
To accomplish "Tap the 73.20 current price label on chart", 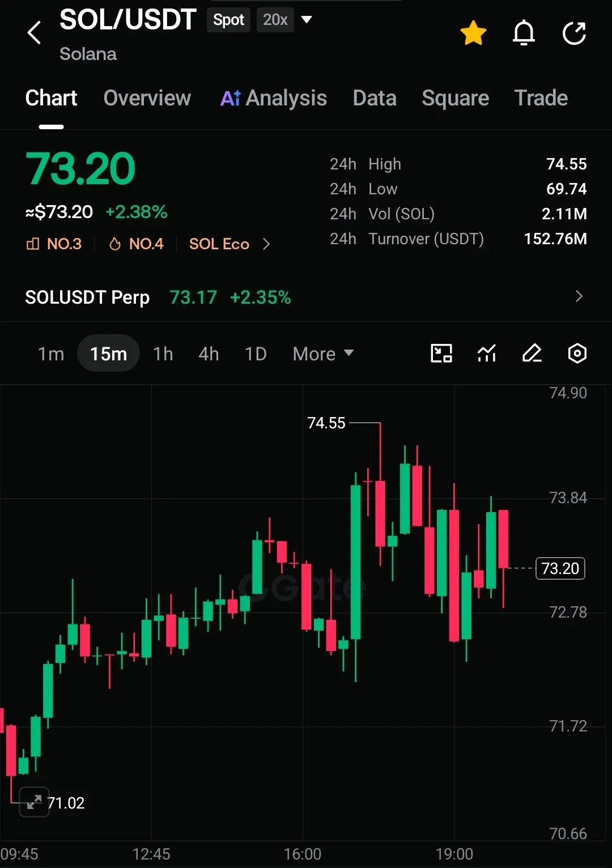I will (x=560, y=568).
